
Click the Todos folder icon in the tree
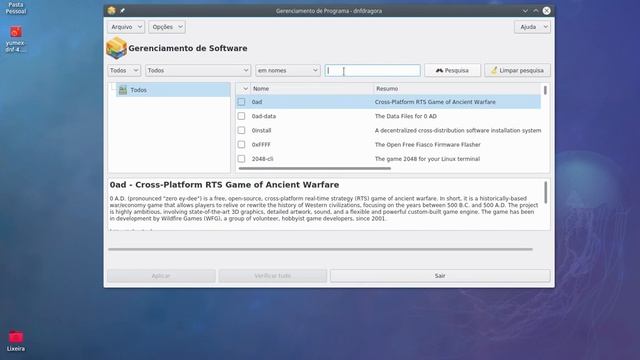(123, 90)
